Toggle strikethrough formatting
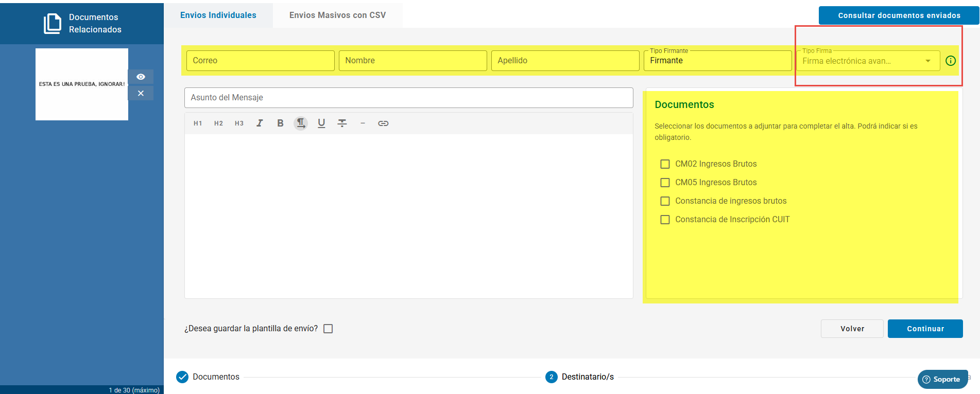 coord(342,123)
